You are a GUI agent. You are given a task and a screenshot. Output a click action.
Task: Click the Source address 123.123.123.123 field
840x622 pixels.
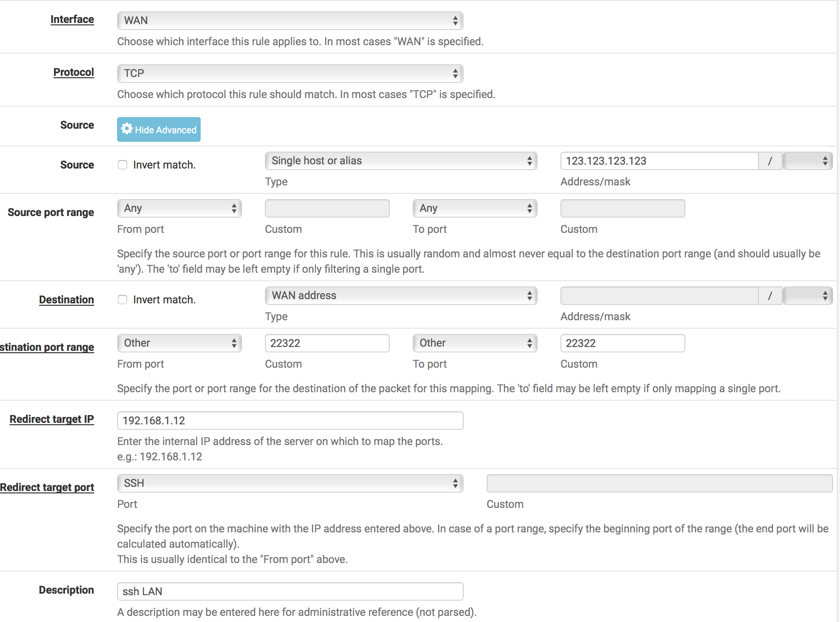pyautogui.click(x=659, y=161)
